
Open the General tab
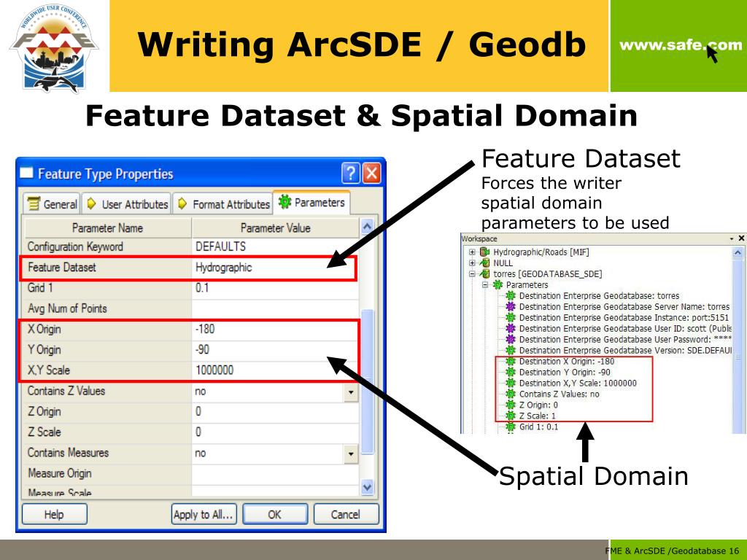[x=53, y=204]
